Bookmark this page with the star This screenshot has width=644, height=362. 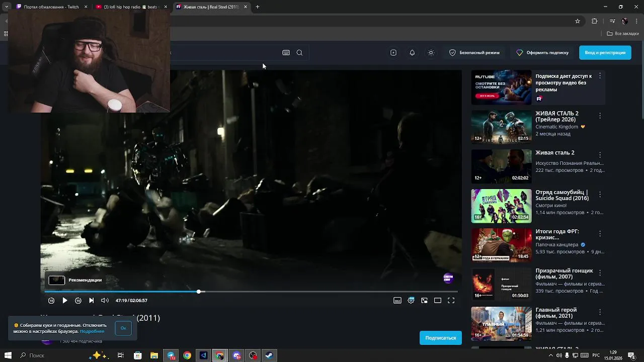click(578, 21)
